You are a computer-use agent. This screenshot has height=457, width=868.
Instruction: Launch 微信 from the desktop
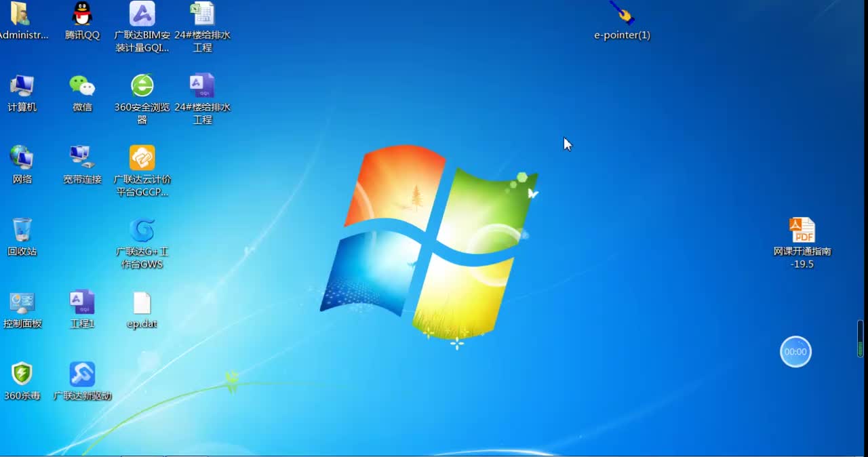[x=82, y=85]
